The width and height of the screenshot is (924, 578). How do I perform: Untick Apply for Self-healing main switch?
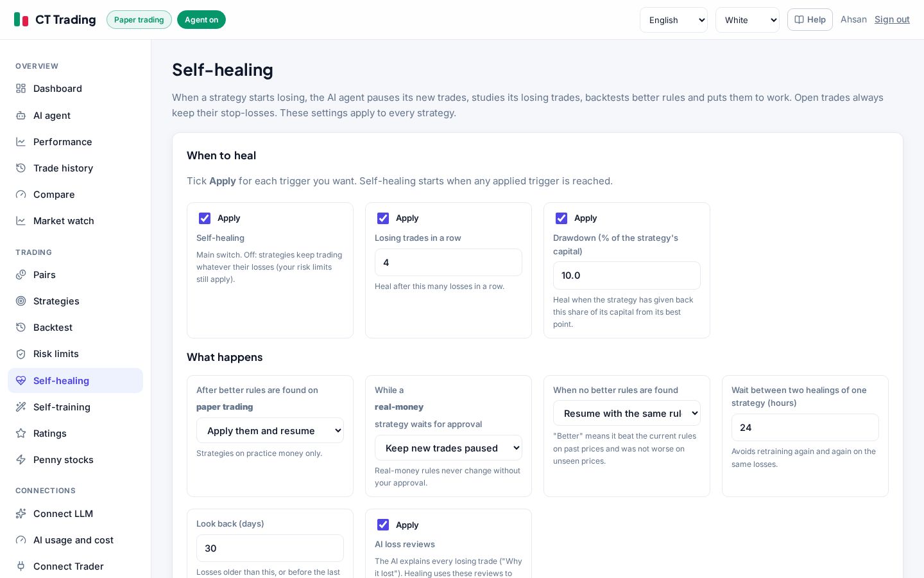[x=205, y=218]
